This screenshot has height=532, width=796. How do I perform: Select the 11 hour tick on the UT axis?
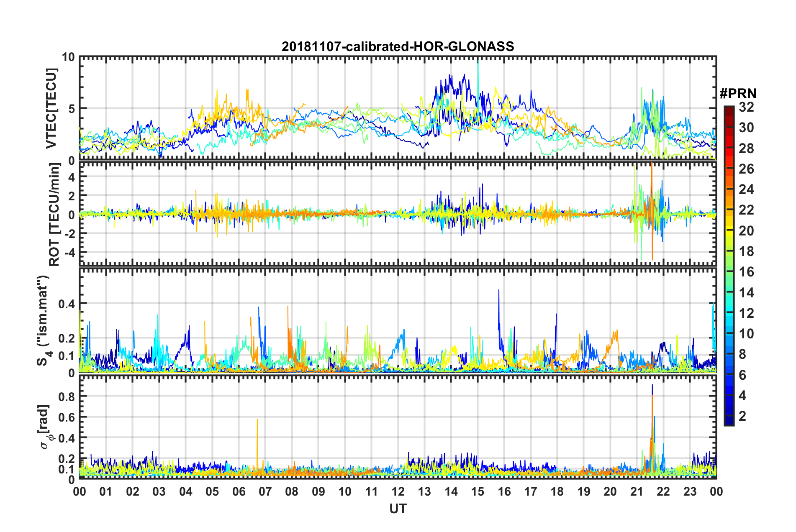pos(372,491)
